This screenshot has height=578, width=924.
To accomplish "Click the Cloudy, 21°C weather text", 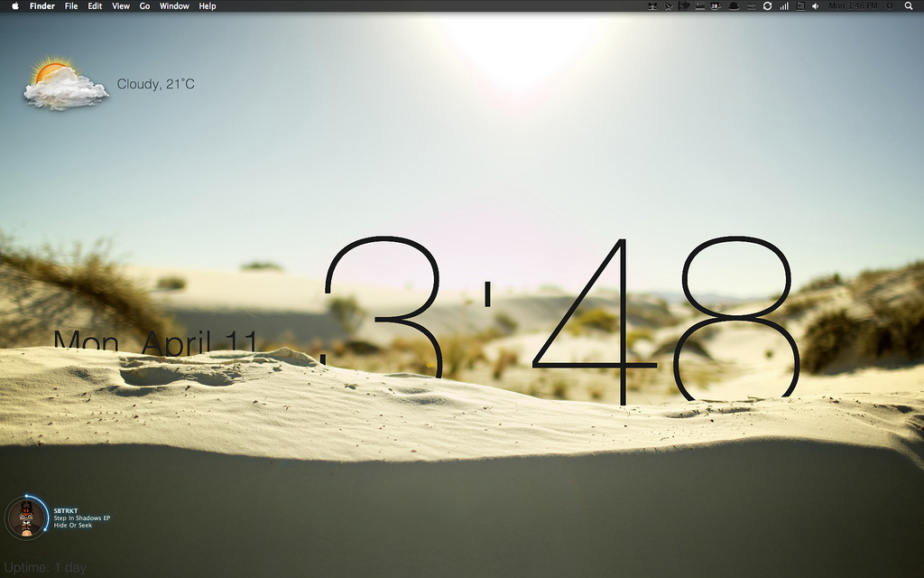I will tap(155, 84).
